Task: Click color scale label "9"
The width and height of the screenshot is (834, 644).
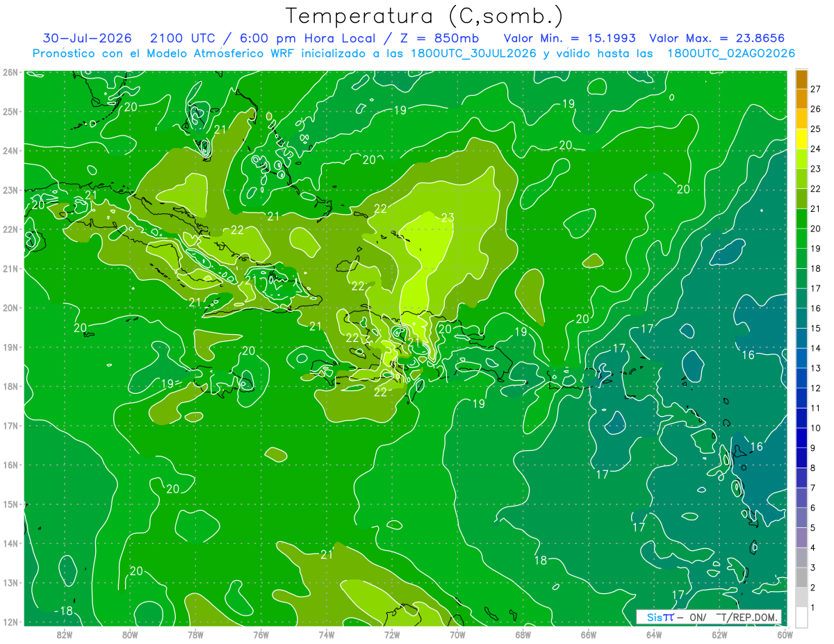Action: pos(813,447)
